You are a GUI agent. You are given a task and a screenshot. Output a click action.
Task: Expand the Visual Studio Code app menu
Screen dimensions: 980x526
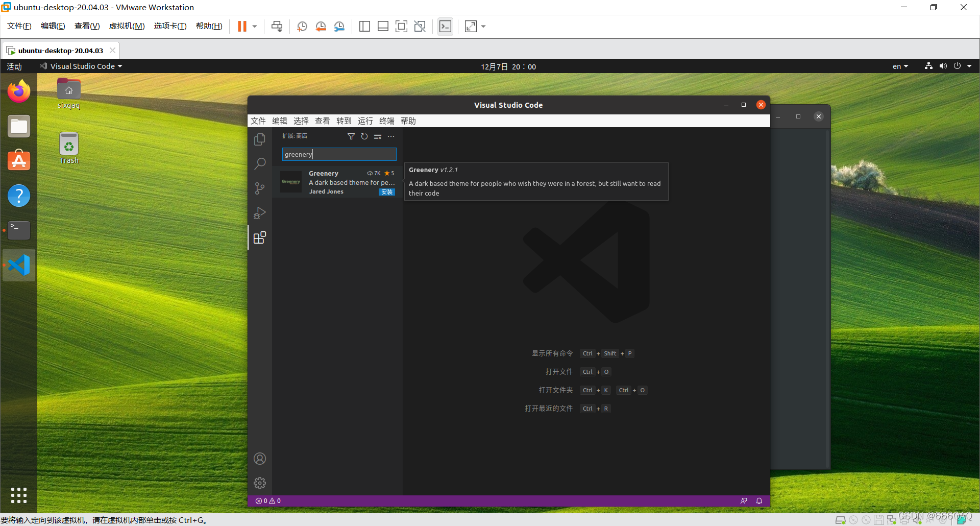pos(82,66)
